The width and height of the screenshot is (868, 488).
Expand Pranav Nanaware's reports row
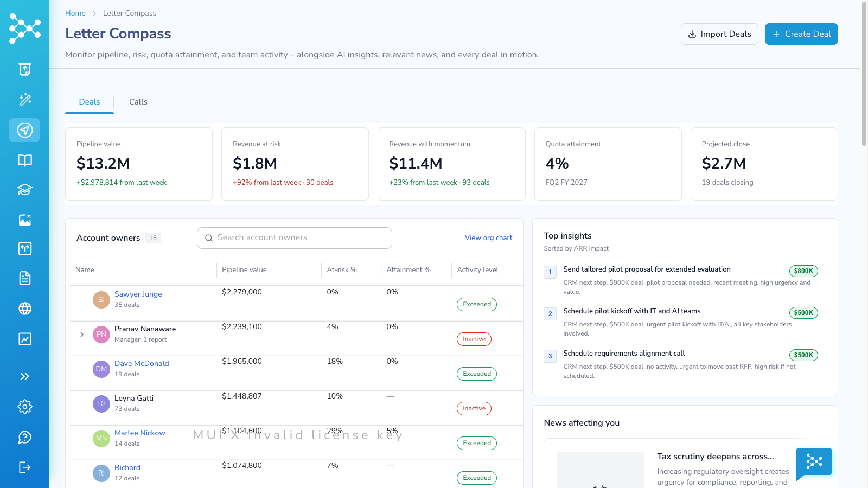[82, 335]
